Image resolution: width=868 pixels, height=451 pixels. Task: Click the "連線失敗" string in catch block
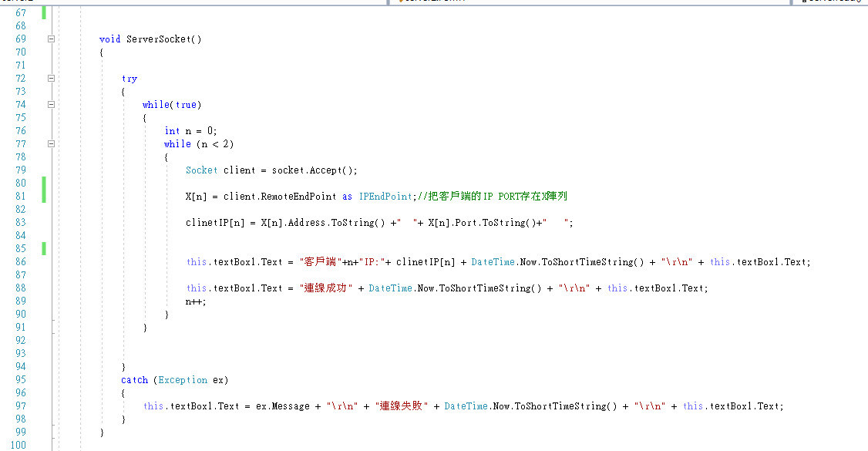tap(401, 406)
